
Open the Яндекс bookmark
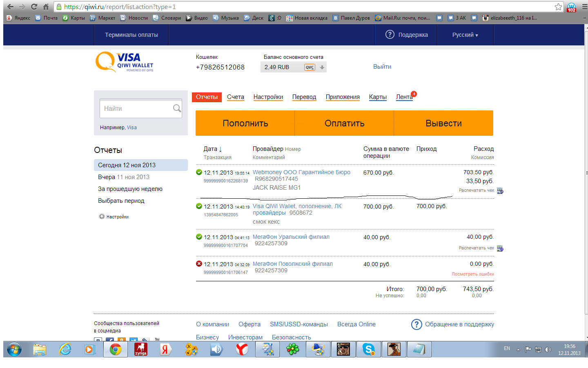pyautogui.click(x=18, y=18)
